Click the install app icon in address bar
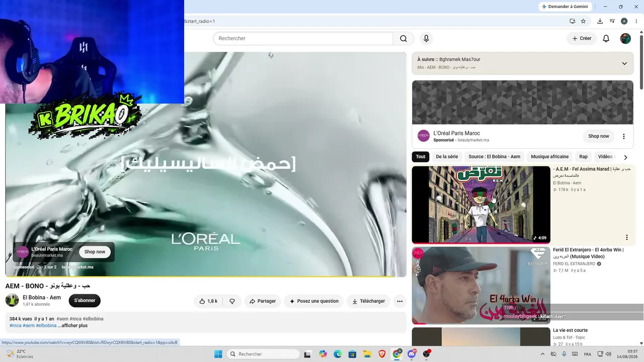Viewport: 644px width, 362px height. [573, 21]
